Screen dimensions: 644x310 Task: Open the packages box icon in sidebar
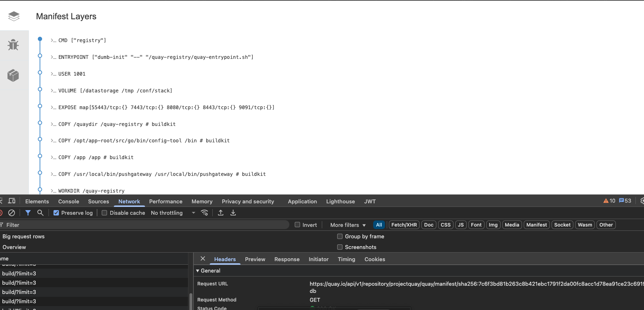[13, 75]
